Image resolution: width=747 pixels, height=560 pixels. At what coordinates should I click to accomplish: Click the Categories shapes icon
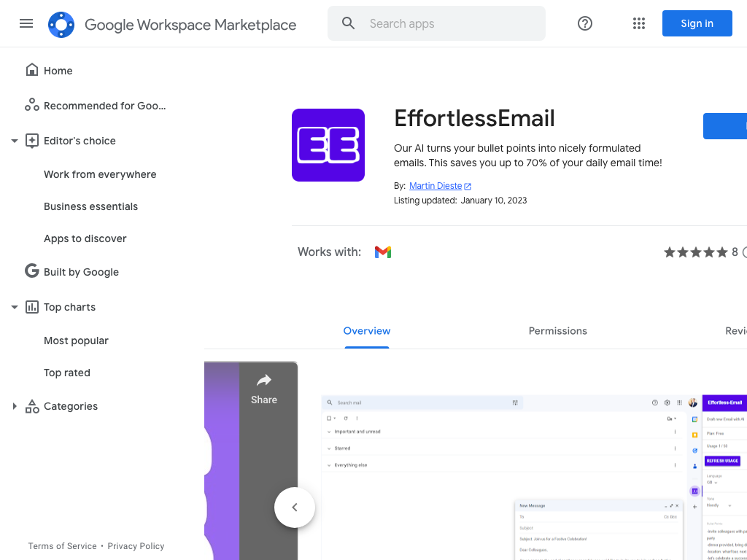pos(32,406)
